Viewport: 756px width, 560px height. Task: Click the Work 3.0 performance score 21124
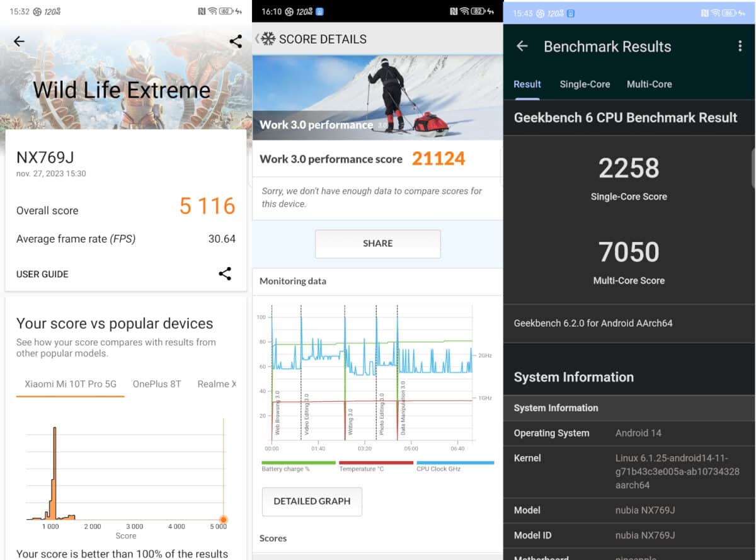pos(438,158)
